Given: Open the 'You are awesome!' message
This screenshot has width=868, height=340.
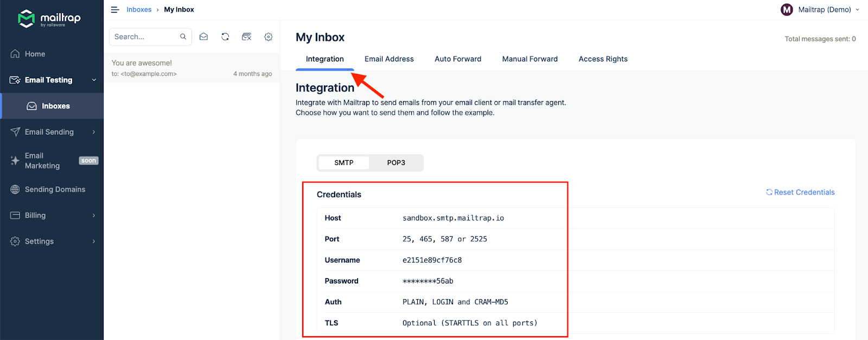Looking at the screenshot, I should pos(192,68).
